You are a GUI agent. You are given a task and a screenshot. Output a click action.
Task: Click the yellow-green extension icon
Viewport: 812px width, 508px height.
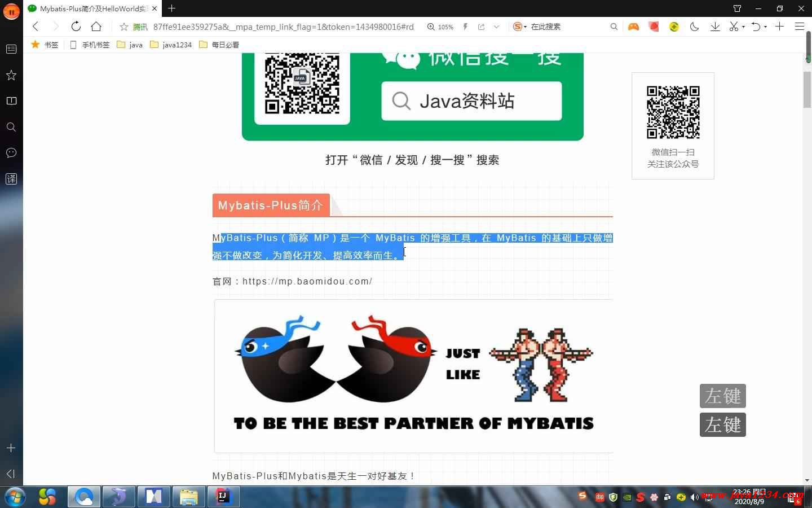point(674,27)
